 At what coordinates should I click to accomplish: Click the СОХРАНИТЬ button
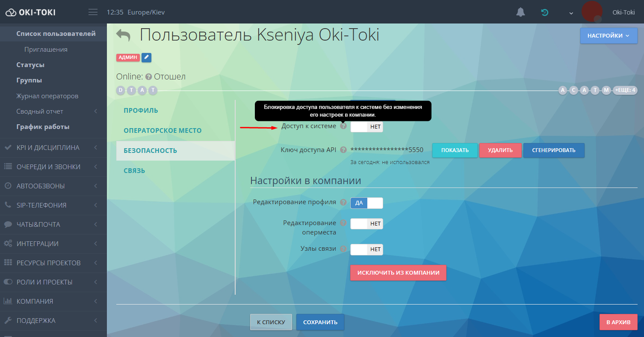click(x=320, y=322)
